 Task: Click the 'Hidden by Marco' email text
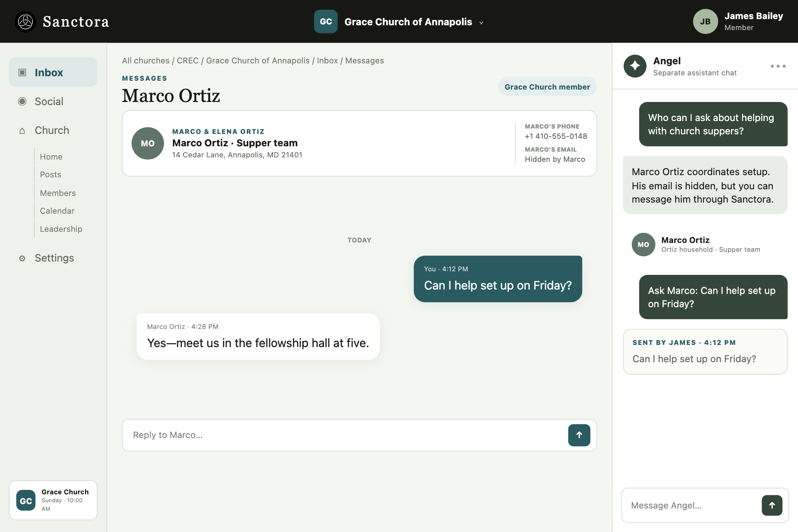[555, 160]
